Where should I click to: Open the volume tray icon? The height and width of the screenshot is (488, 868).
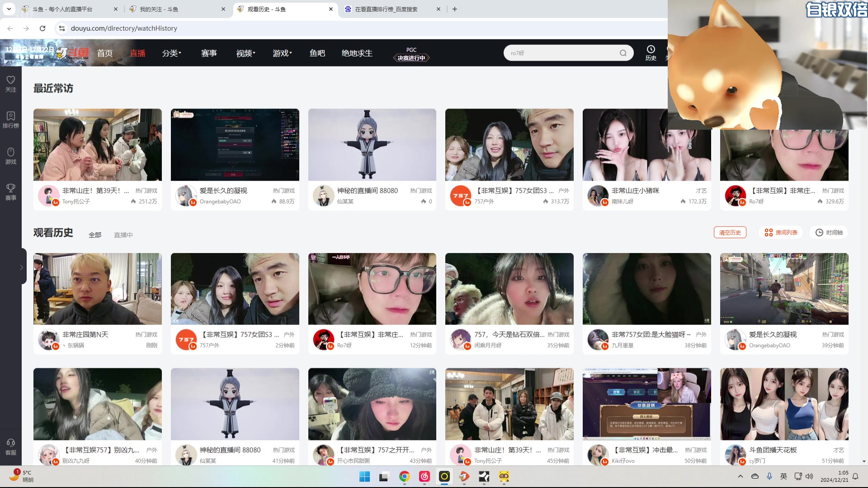coord(809,476)
